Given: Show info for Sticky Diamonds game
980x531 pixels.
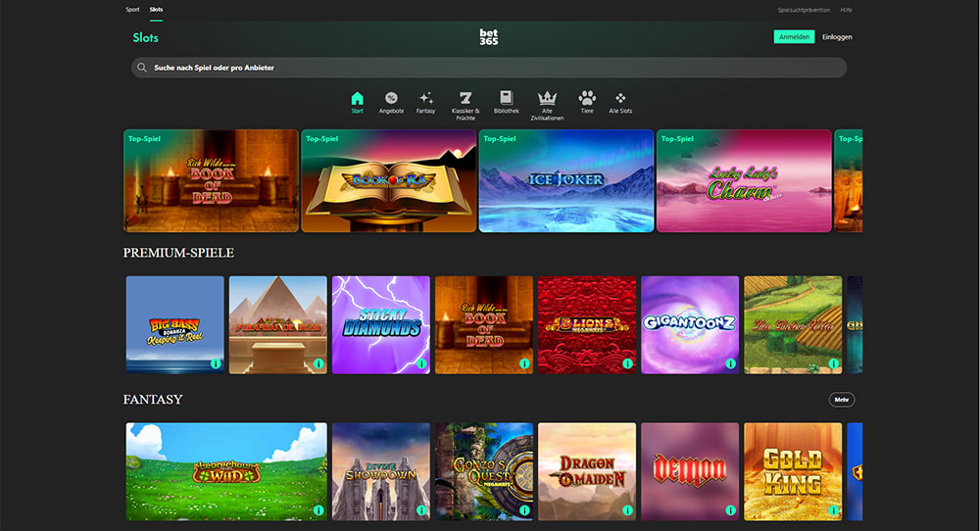Looking at the screenshot, I should (420, 363).
